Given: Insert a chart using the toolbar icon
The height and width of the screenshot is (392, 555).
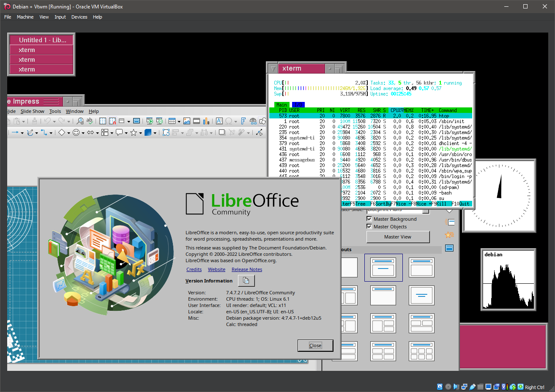Looking at the screenshot, I should tap(206, 121).
